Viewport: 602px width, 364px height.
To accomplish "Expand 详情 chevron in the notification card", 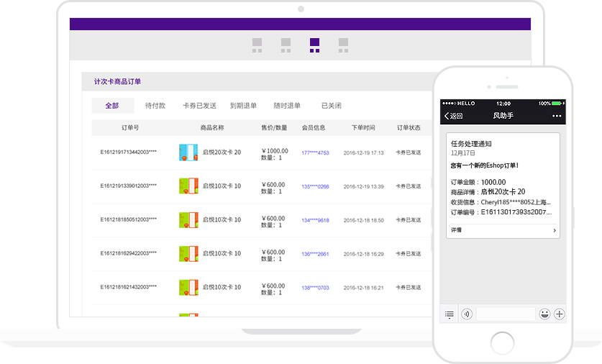I will coord(555,230).
